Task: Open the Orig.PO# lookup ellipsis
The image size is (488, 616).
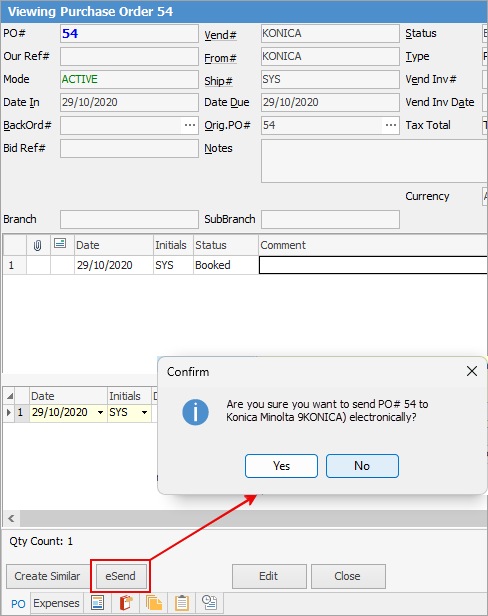Action: pyautogui.click(x=391, y=125)
